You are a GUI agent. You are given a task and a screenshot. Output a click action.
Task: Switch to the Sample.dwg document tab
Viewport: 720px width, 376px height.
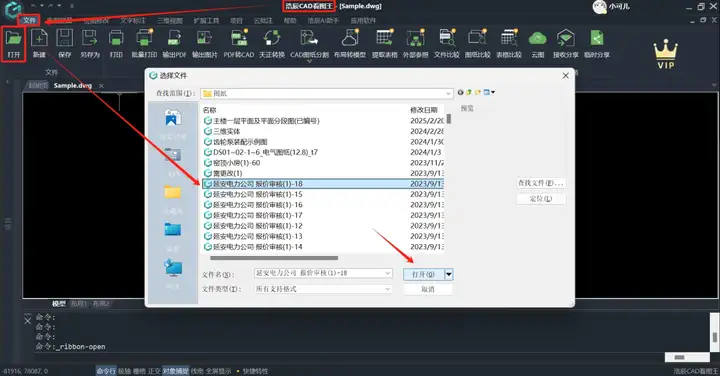[x=73, y=85]
